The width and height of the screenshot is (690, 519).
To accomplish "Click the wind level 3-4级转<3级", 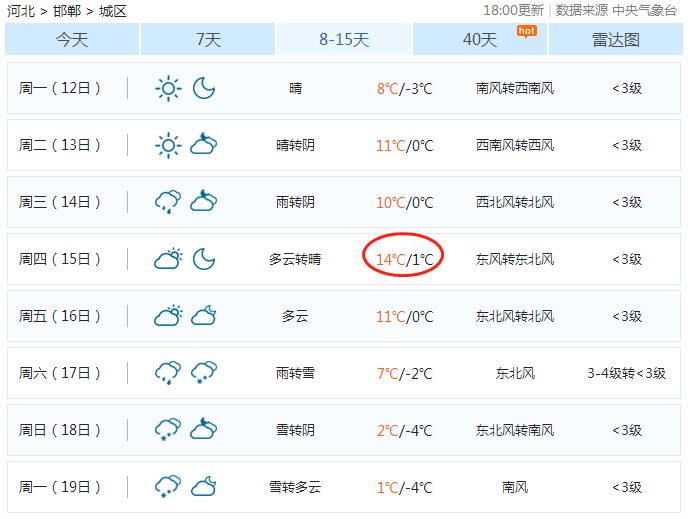I will point(627,373).
